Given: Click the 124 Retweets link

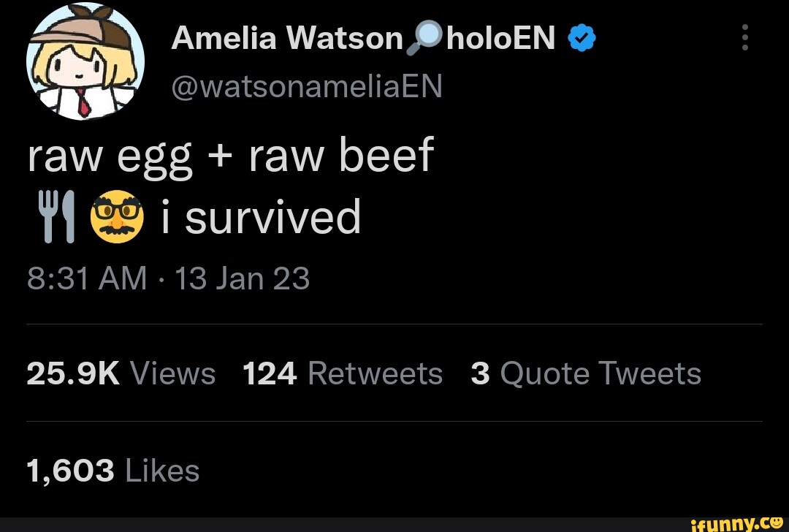Looking at the screenshot, I should (343, 373).
